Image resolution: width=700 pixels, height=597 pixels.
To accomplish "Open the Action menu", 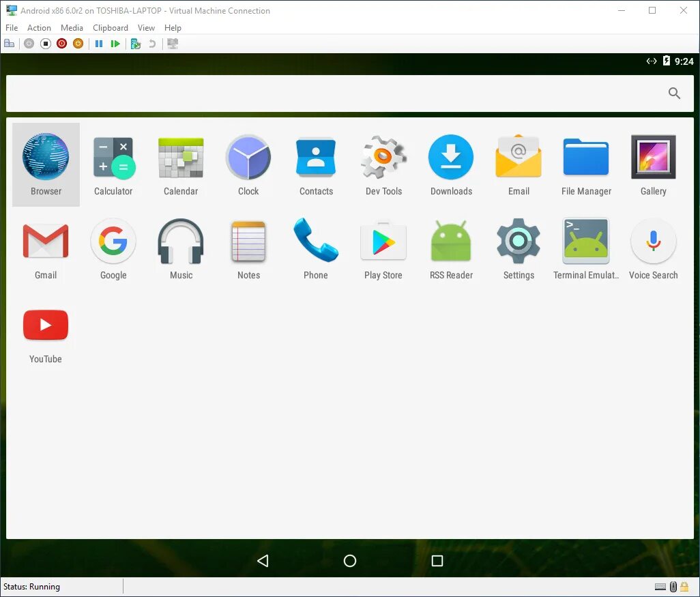I will pos(39,28).
